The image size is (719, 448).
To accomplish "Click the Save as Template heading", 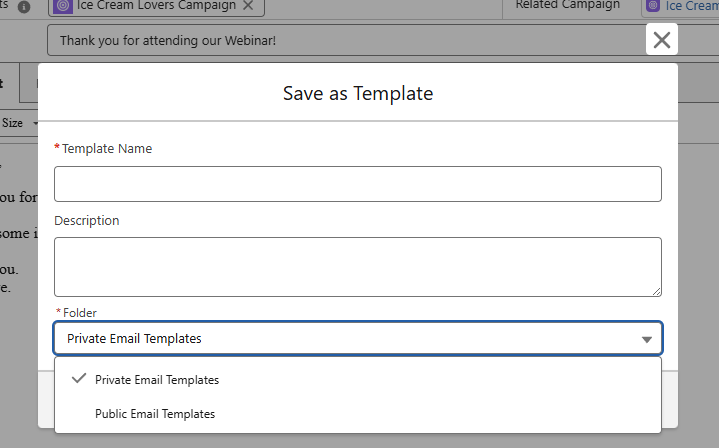I will pos(358,94).
